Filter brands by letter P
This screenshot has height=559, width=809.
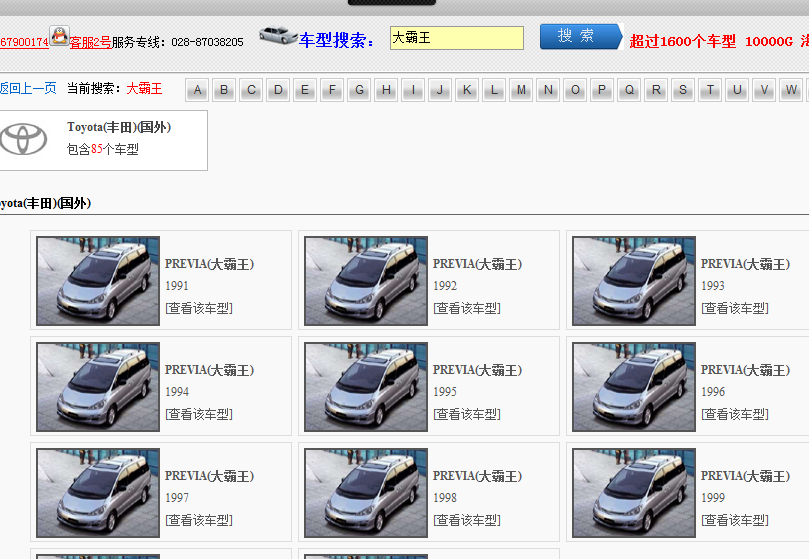602,90
